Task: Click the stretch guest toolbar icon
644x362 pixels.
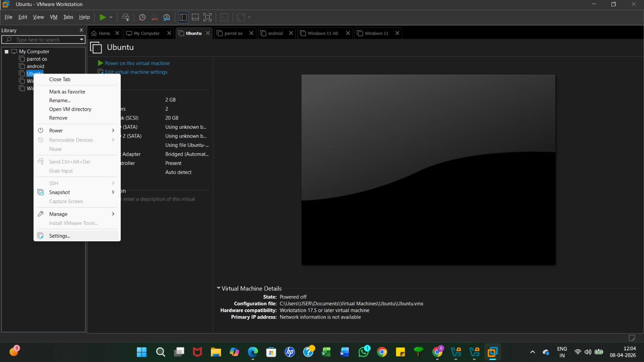Action: (241, 17)
